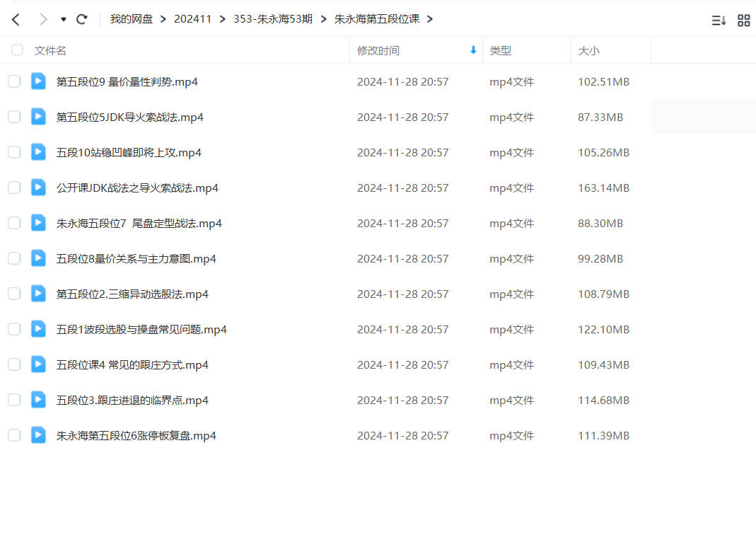Sort by 大小 column header
The width and height of the screenshot is (756, 535).
(588, 51)
